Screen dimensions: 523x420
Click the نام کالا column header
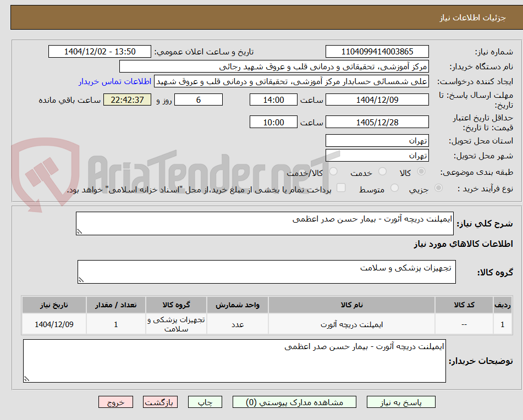click(351, 305)
